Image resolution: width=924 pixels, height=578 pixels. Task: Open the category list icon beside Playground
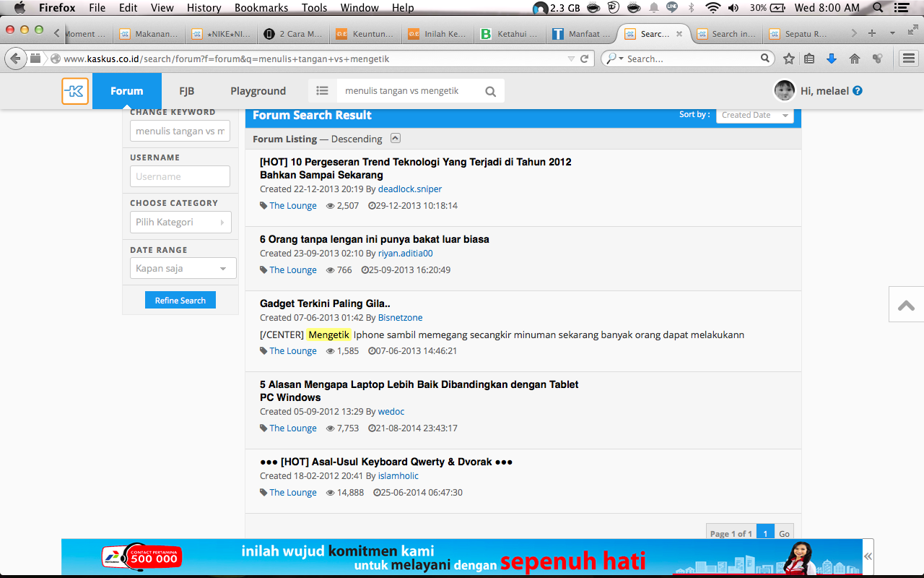[x=322, y=91]
